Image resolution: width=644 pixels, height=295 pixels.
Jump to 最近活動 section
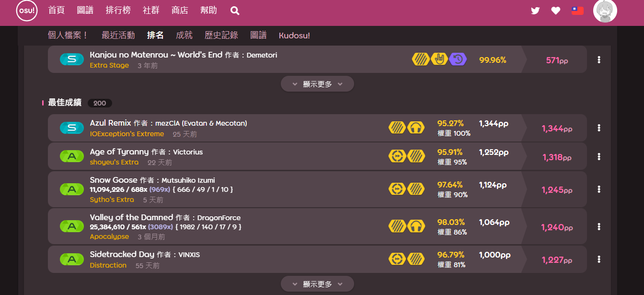coord(118,35)
